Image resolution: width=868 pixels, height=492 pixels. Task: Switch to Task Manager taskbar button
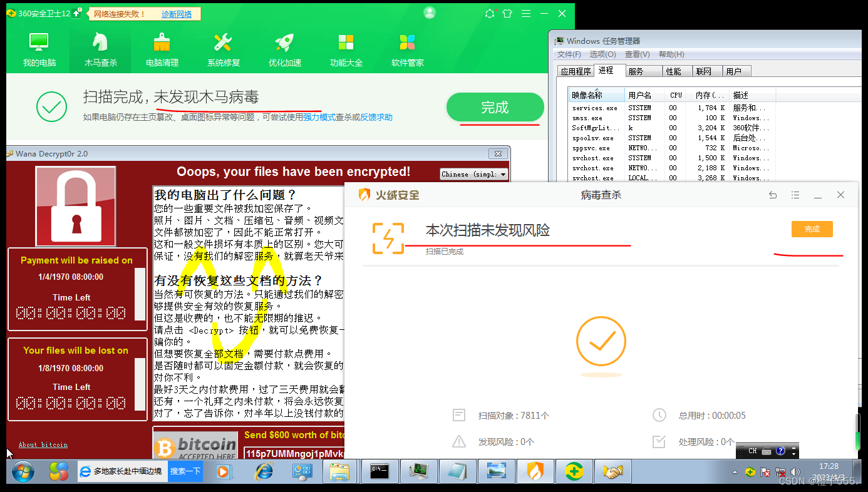pyautogui.click(x=418, y=471)
